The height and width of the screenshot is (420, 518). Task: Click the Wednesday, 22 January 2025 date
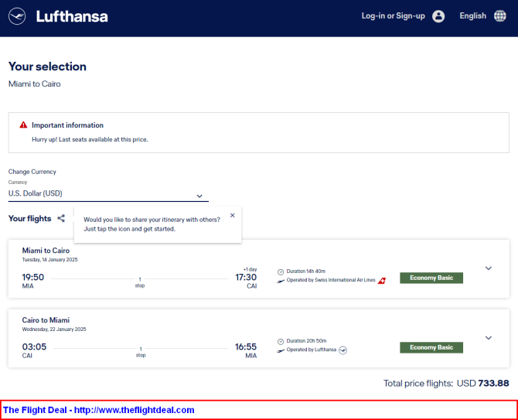point(54,330)
